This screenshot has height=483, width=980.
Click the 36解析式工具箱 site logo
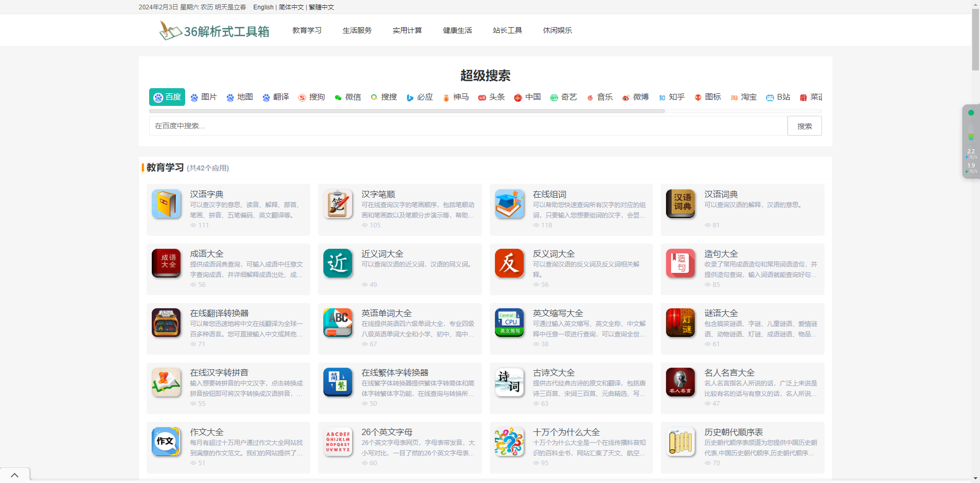tap(214, 31)
